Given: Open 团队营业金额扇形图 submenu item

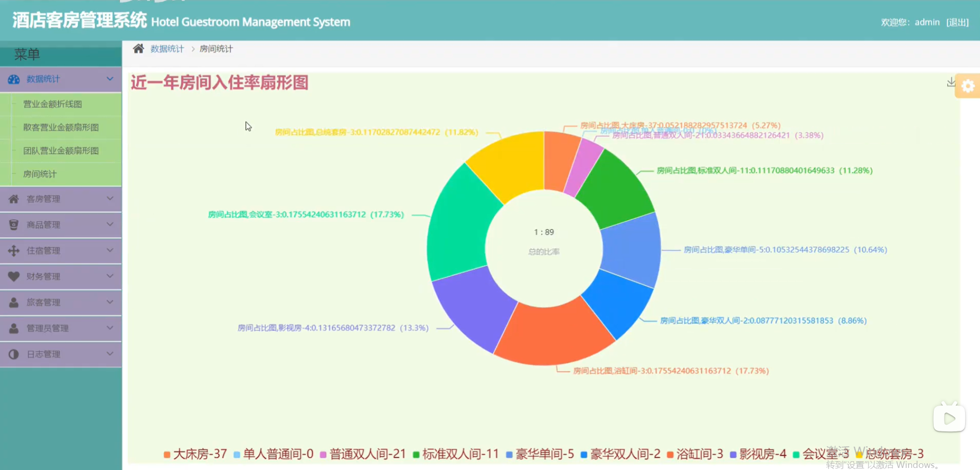Looking at the screenshot, I should point(61,151).
